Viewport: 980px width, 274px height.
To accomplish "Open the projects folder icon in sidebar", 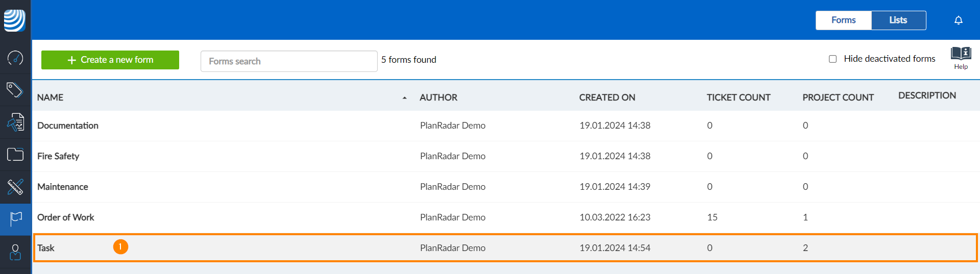I will 15,154.
